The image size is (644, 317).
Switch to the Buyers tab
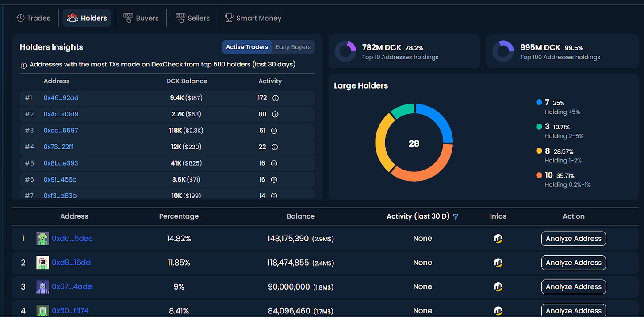(x=141, y=18)
